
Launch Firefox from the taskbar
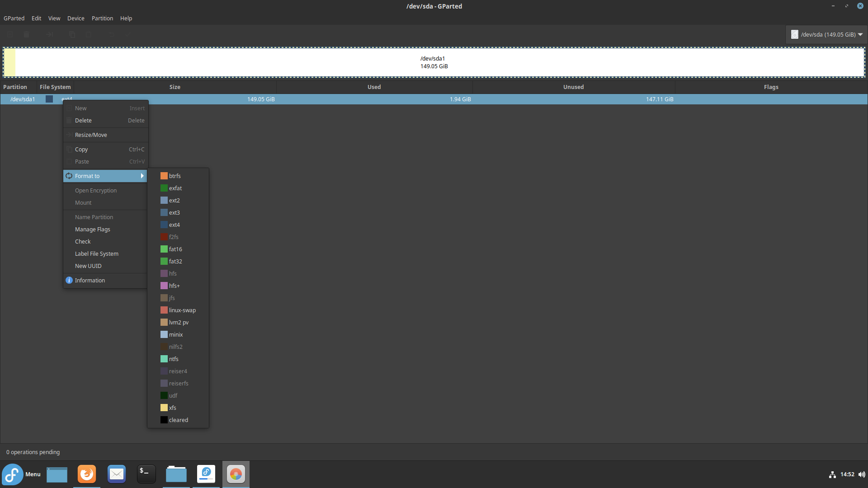click(87, 474)
